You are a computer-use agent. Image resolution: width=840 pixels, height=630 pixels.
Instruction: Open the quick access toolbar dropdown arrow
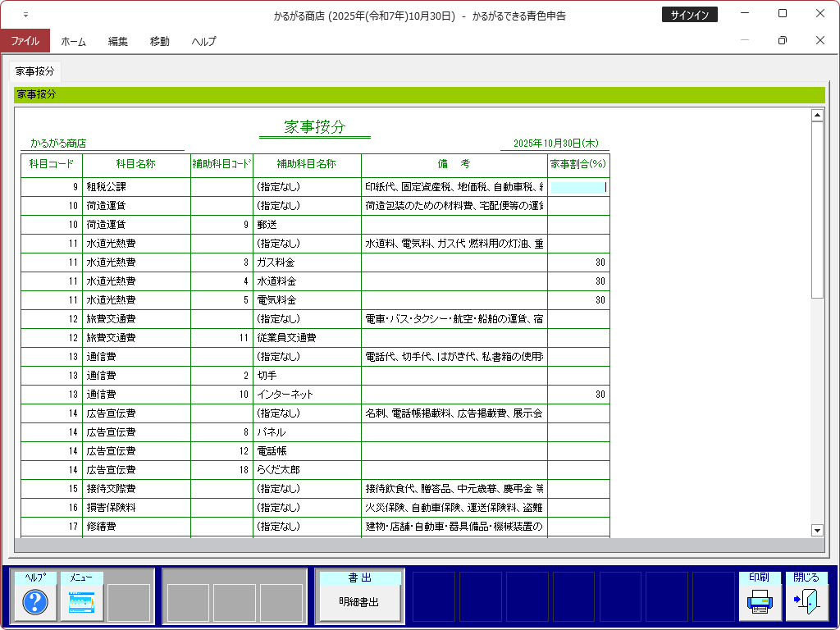25,15
